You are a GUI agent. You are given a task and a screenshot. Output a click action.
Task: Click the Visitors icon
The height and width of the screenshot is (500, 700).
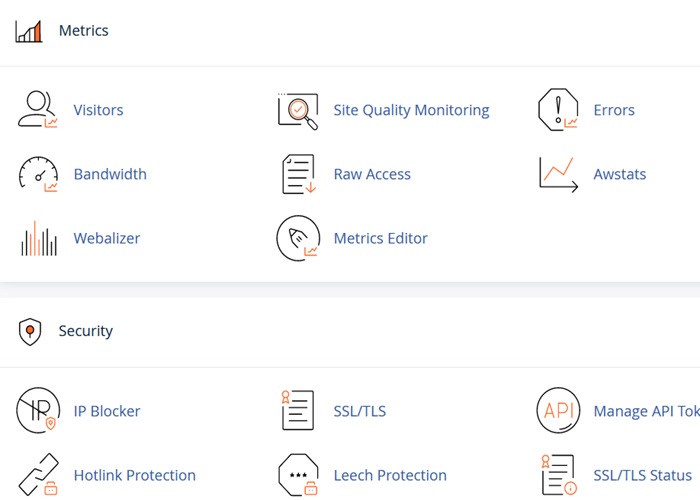[x=38, y=110]
